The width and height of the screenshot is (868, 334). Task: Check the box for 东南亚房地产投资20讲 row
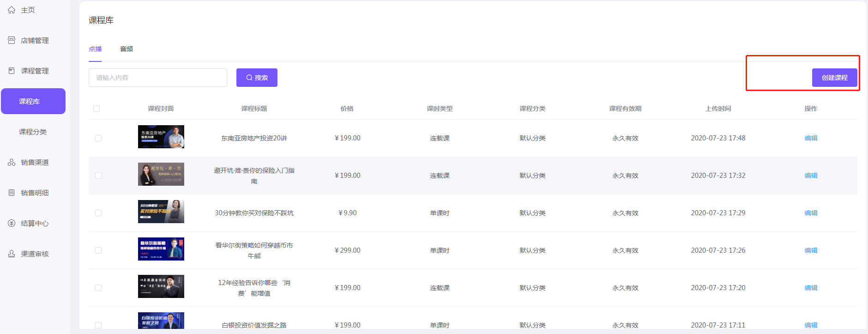pos(98,138)
